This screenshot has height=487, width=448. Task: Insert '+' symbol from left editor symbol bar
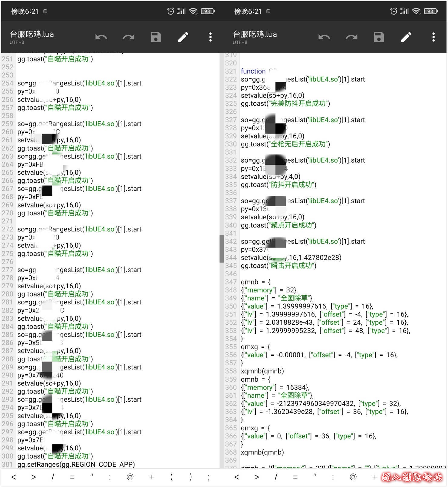point(152,477)
